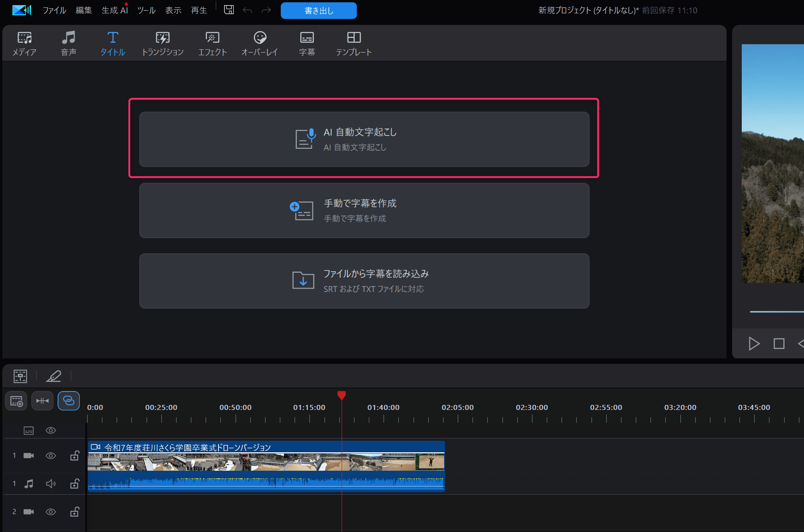Stop the preview playback
Viewport: 804px width, 532px height.
(x=779, y=344)
